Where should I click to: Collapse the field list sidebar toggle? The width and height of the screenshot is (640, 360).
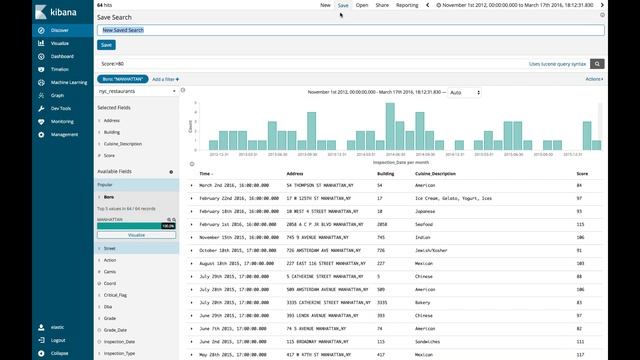click(x=183, y=90)
